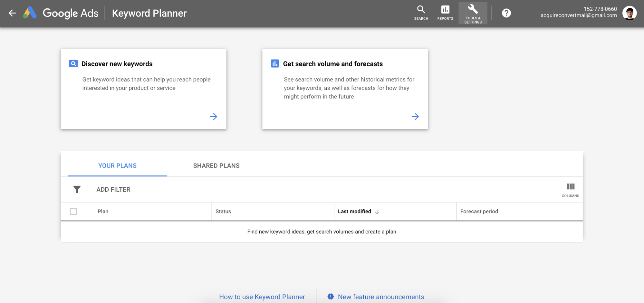Click the Plan column header
The image size is (644, 303).
pos(103,212)
